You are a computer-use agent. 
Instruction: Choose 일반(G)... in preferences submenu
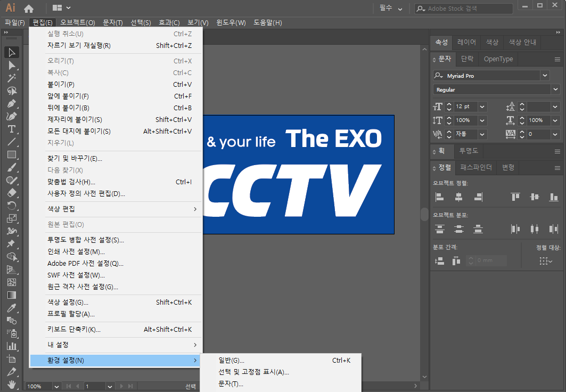281,360
